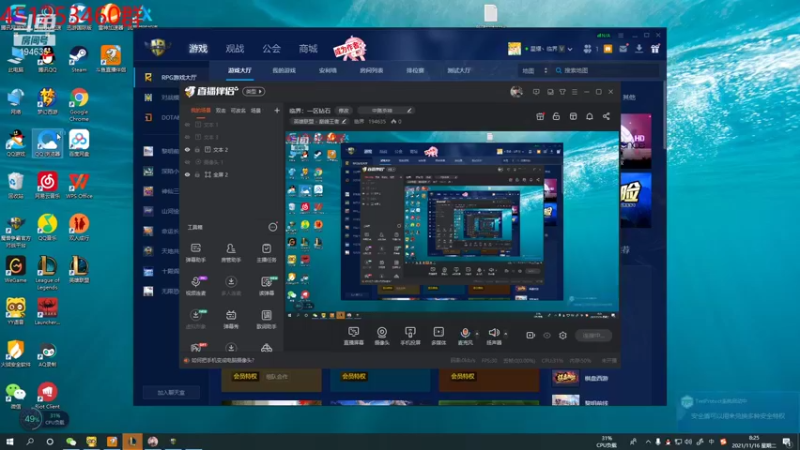800x450 pixels.
Task: Click the unlock padlock icon beside bell
Action: tap(556, 116)
